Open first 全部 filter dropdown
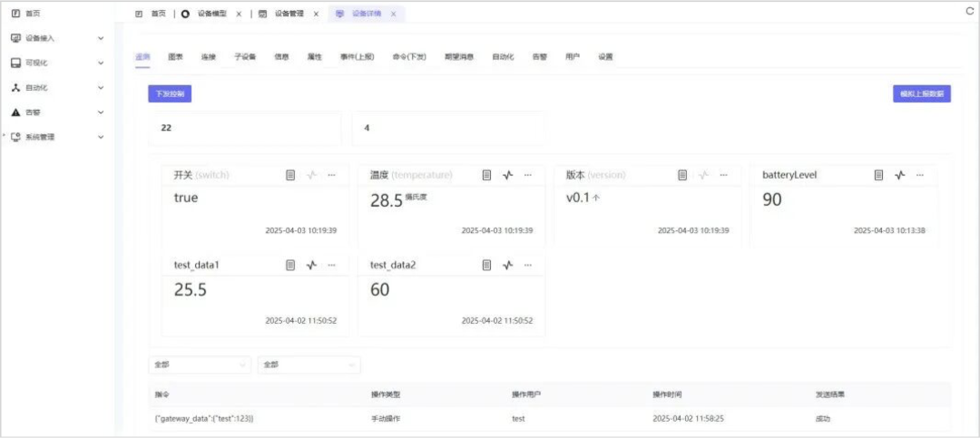Viewport: 980px width, 438px height. point(200,365)
